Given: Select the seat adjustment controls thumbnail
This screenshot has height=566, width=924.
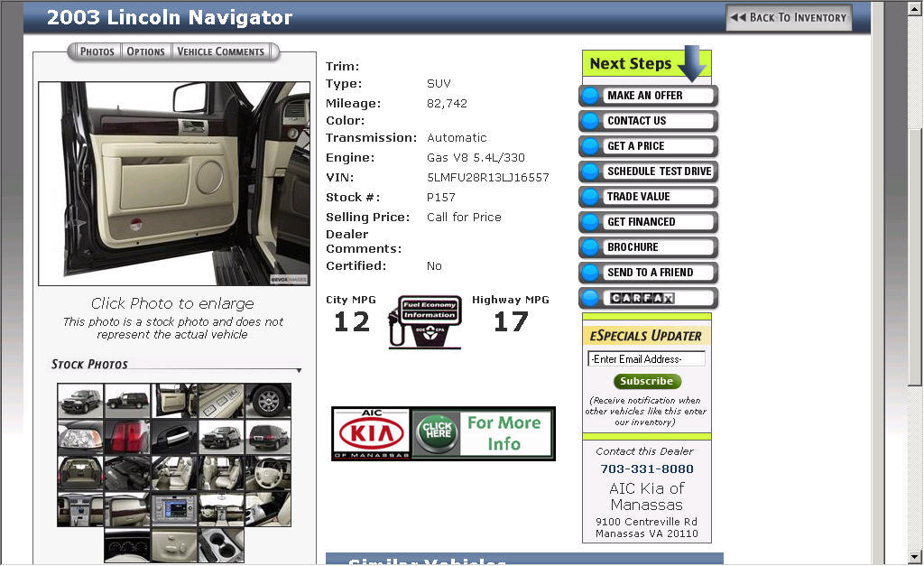Looking at the screenshot, I should click(174, 545).
